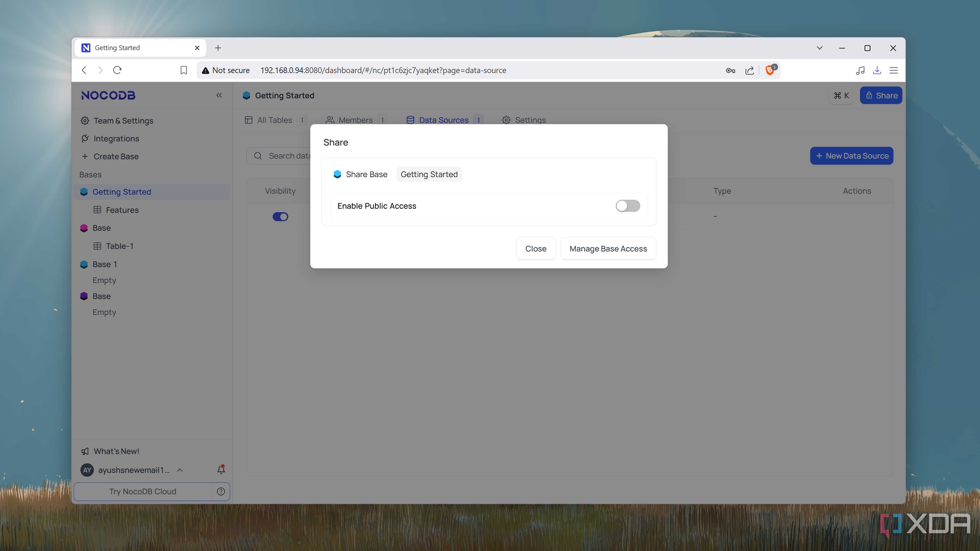980x551 pixels.
Task: Open the media playlist music icon
Action: click(860, 70)
